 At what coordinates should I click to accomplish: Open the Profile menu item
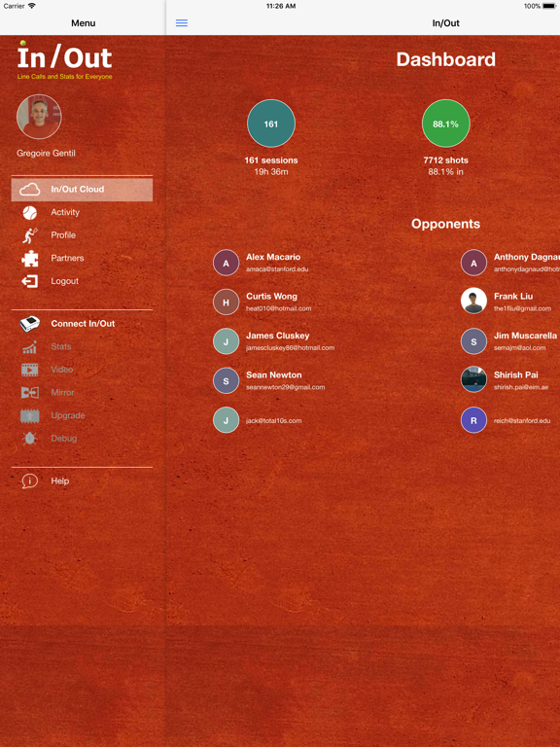[x=82, y=235]
